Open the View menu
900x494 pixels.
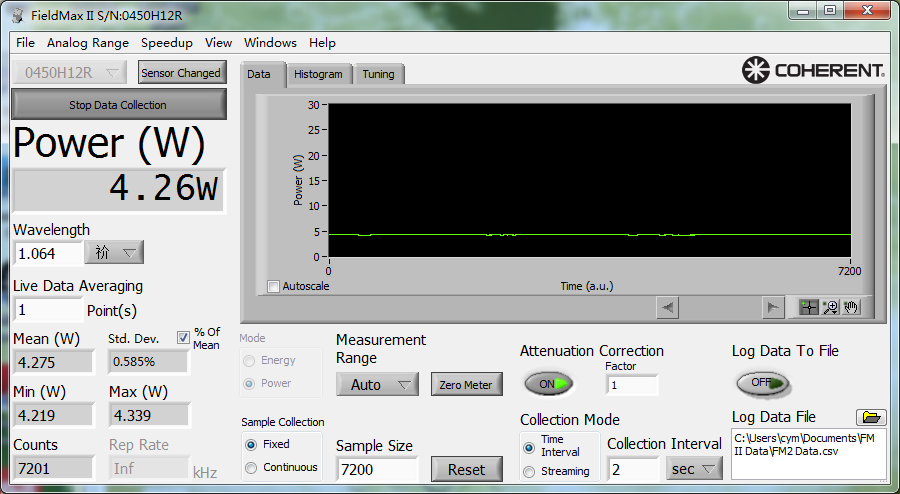(x=219, y=43)
